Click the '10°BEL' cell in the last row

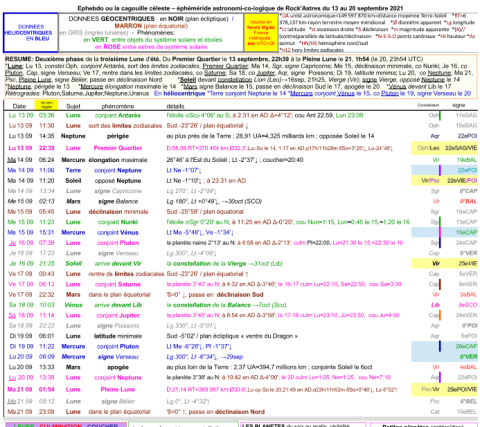pyautogui.click(x=467, y=412)
